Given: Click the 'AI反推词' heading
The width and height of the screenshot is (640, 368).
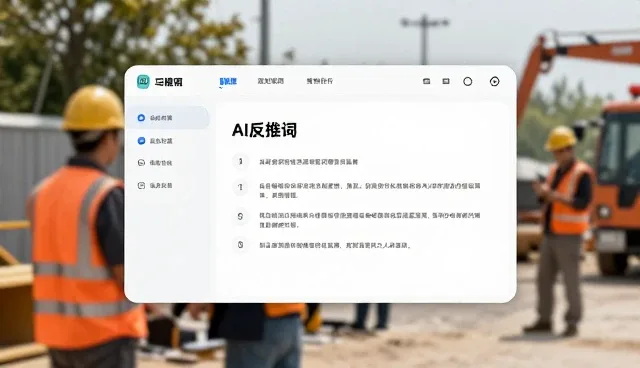Looking at the screenshot, I should [x=264, y=130].
